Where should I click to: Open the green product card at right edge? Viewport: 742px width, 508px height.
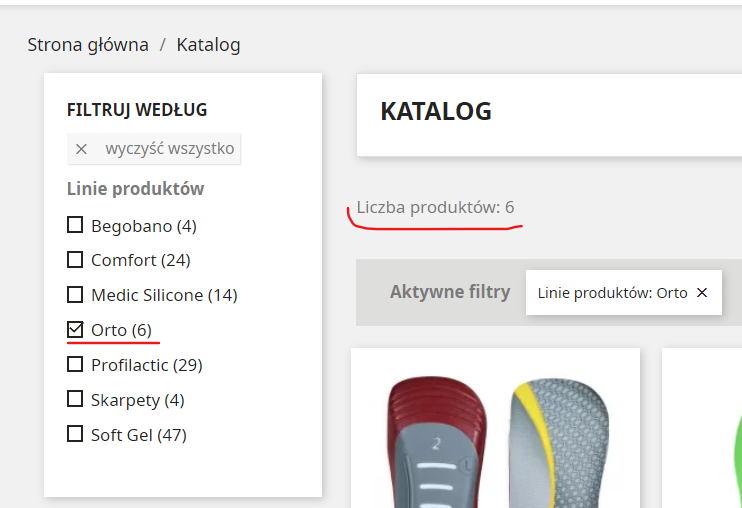[x=702, y=428]
